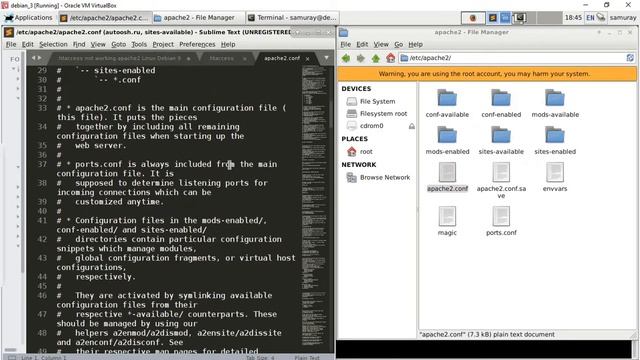Click the 18:45 panel clock
The image size is (640, 360).
573,18
